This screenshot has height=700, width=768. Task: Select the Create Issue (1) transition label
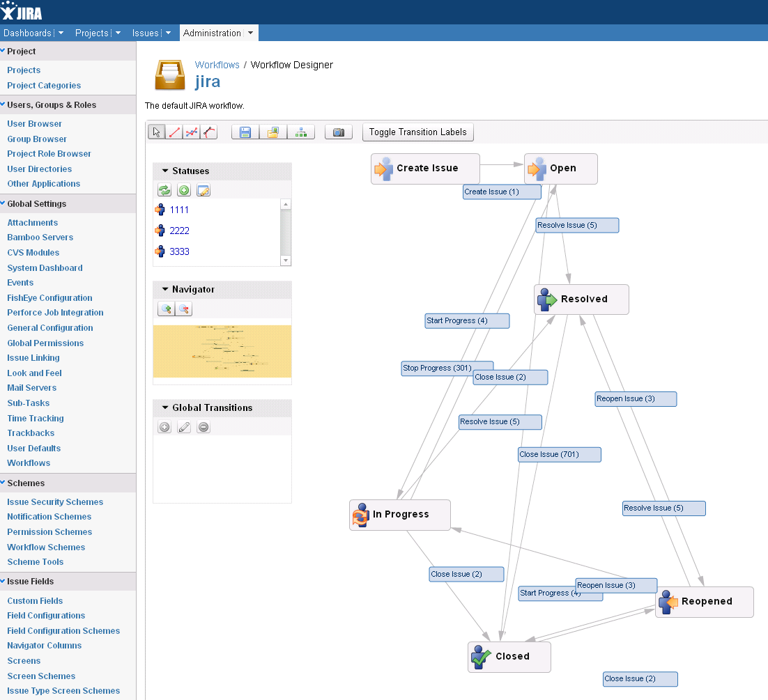click(502, 192)
